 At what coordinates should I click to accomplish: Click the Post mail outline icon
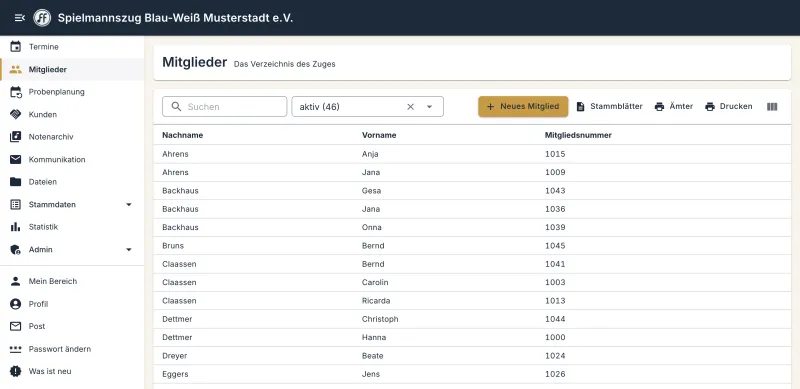click(16, 326)
